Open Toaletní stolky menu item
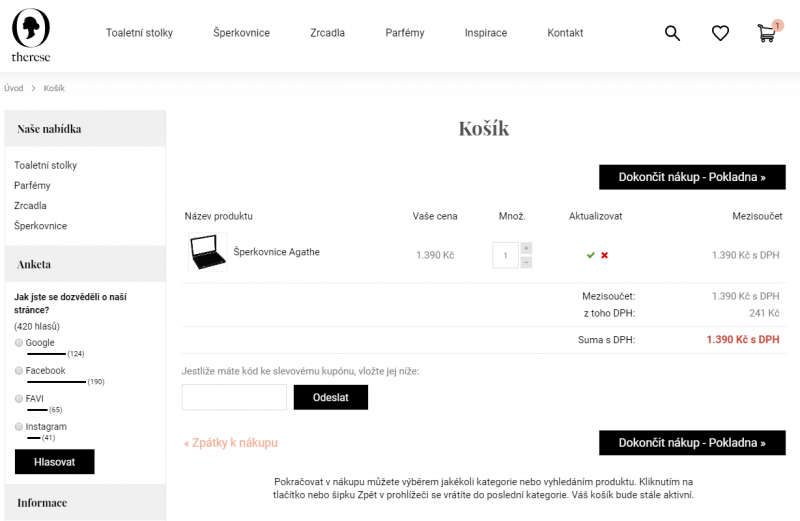The image size is (800, 521). point(139,33)
